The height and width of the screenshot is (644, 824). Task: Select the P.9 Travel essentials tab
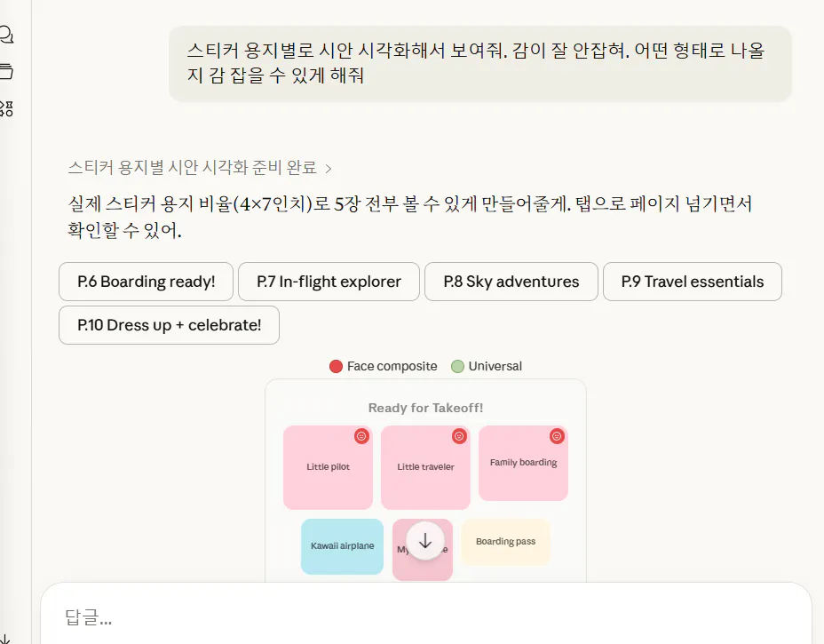point(692,282)
